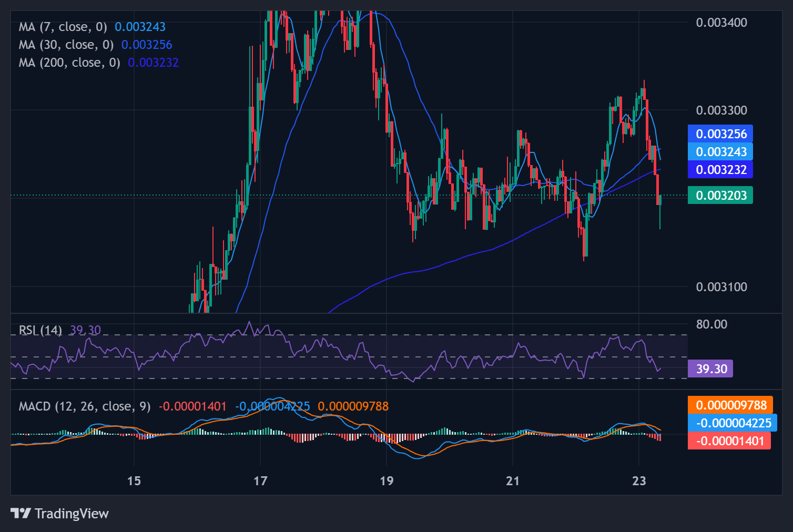Click date 19 on the time axis

click(x=387, y=480)
